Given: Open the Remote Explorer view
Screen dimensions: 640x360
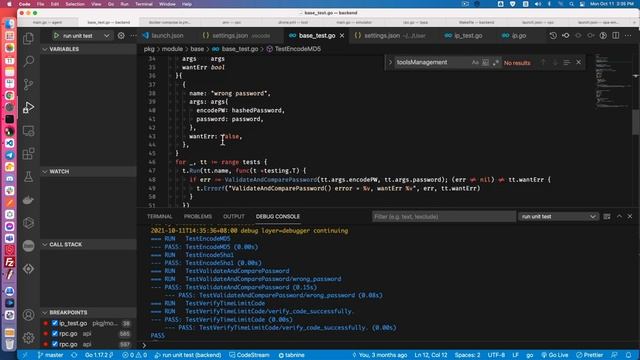Looking at the screenshot, I should [x=28, y=131].
